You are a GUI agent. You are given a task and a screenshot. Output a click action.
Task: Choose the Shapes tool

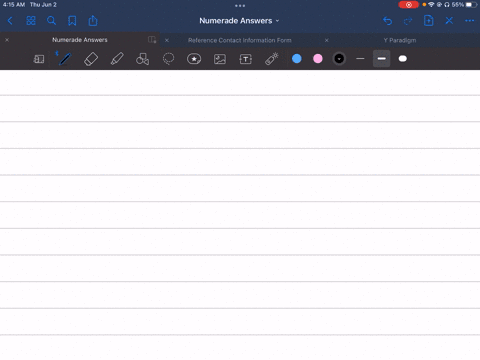pyautogui.click(x=142, y=59)
